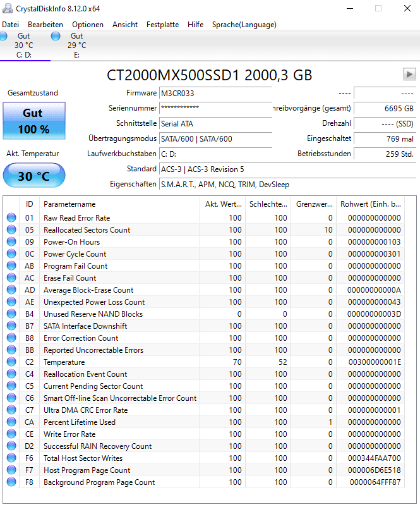420x507 pixels.
Task: Click the 769 mal power-on count value
Action: point(385,138)
